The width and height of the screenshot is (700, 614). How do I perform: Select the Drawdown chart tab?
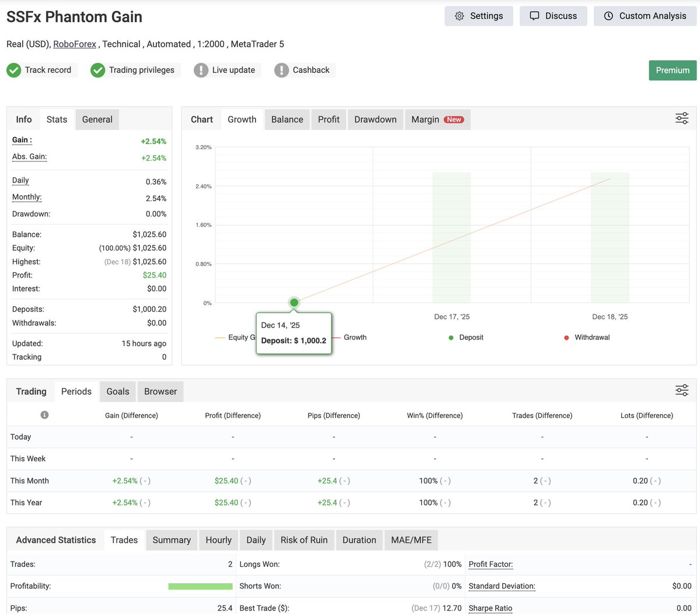(x=375, y=120)
